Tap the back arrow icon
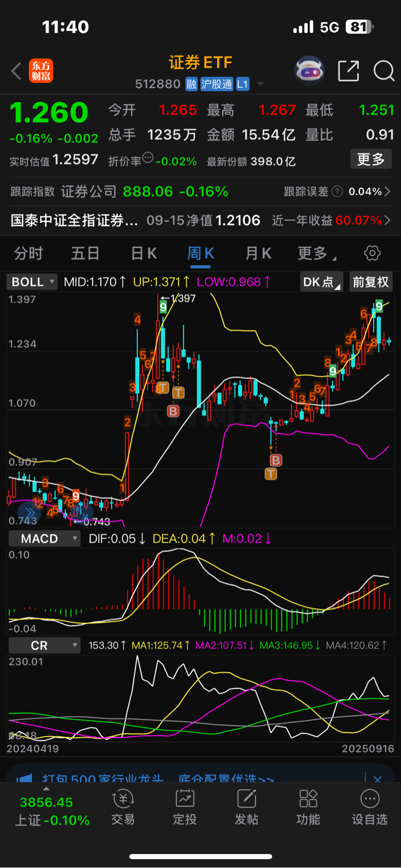 point(16,71)
